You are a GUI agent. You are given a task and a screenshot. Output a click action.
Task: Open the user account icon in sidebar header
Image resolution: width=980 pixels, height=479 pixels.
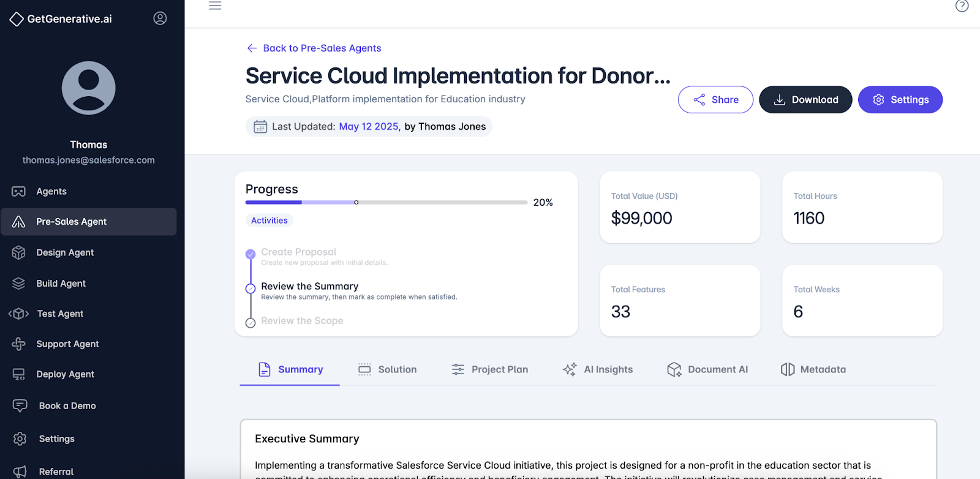(x=160, y=18)
